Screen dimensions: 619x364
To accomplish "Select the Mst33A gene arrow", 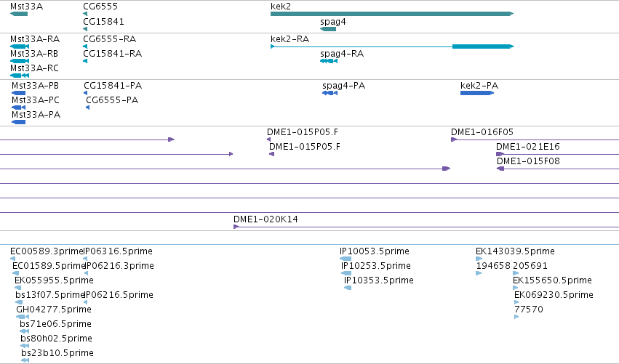I will coord(19,14).
